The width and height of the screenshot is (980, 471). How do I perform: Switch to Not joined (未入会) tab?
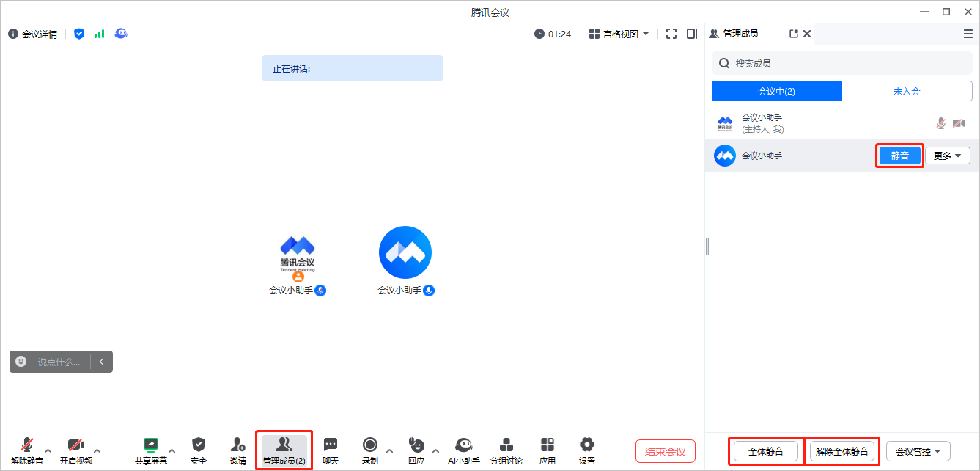[x=907, y=91]
